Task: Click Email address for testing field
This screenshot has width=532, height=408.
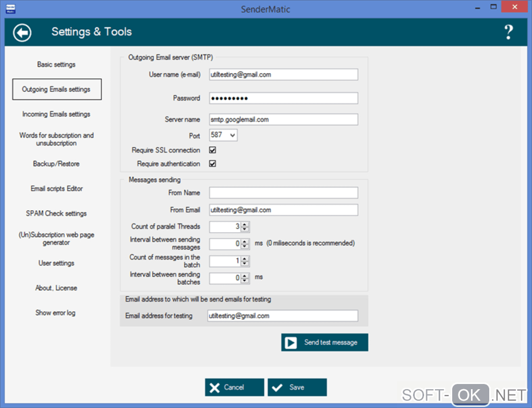Action: [x=283, y=316]
